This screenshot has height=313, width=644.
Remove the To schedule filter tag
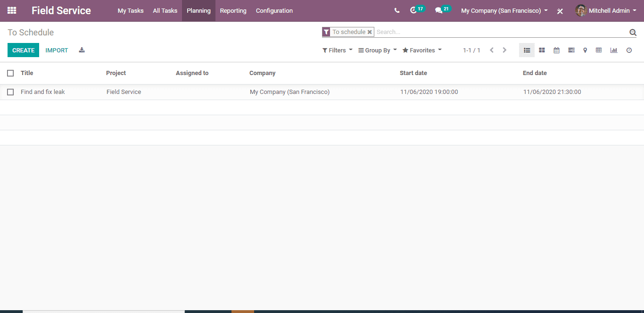(370, 32)
